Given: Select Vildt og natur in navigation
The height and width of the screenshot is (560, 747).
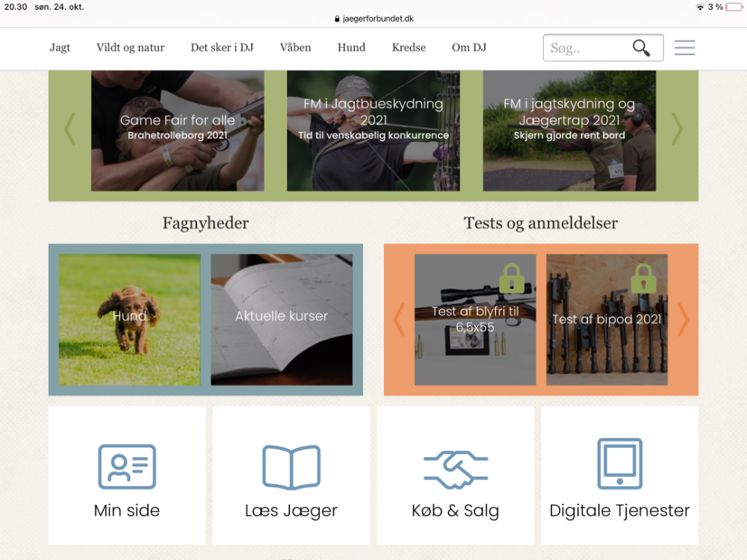Looking at the screenshot, I should (130, 48).
